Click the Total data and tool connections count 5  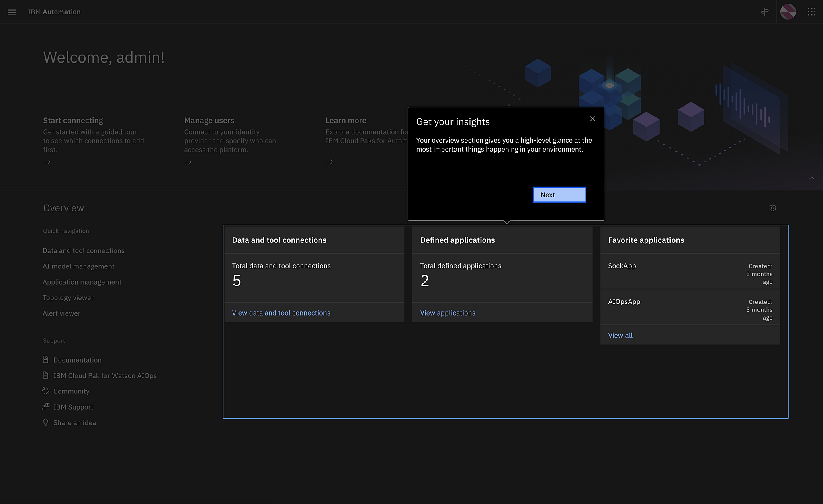[x=237, y=281]
